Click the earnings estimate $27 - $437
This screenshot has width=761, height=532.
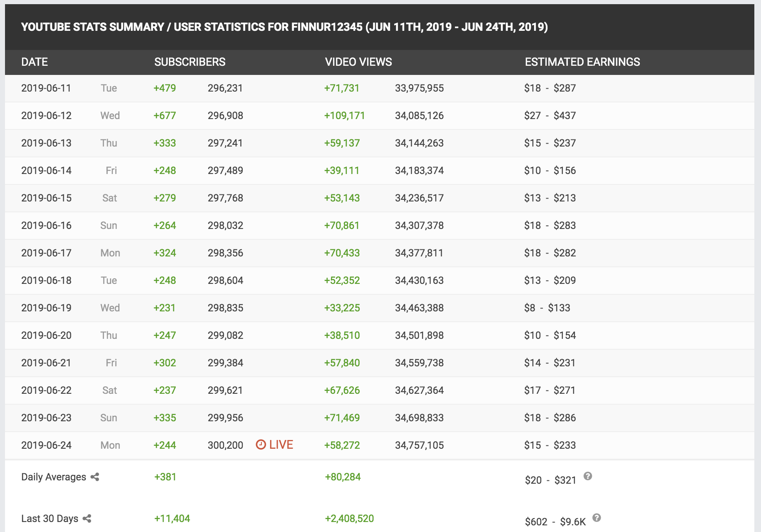[550, 116]
